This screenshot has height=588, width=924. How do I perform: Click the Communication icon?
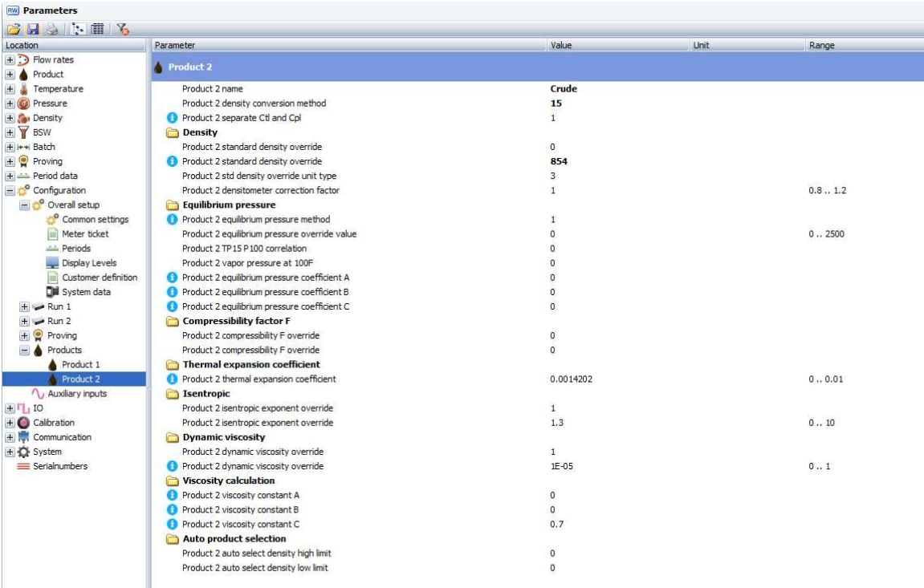tap(23, 436)
